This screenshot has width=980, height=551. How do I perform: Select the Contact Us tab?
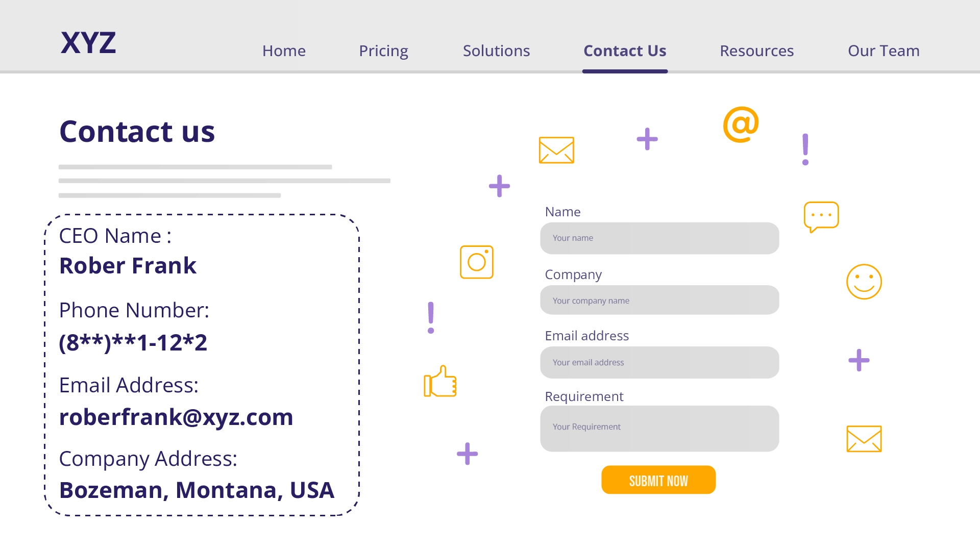coord(625,51)
